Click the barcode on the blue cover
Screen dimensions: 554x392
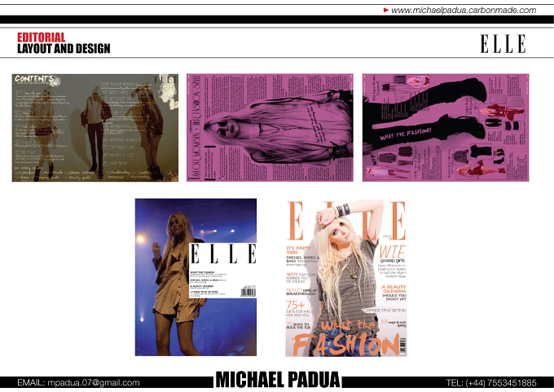248,293
